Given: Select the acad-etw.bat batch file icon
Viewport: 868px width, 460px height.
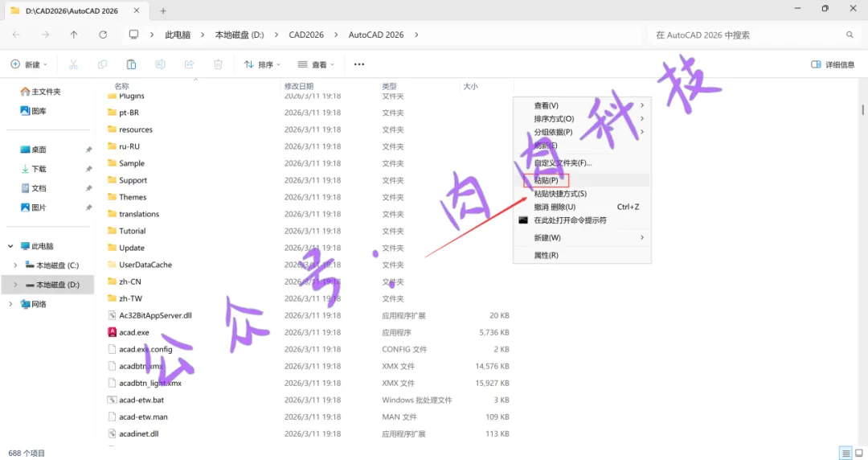Looking at the screenshot, I should coord(112,400).
